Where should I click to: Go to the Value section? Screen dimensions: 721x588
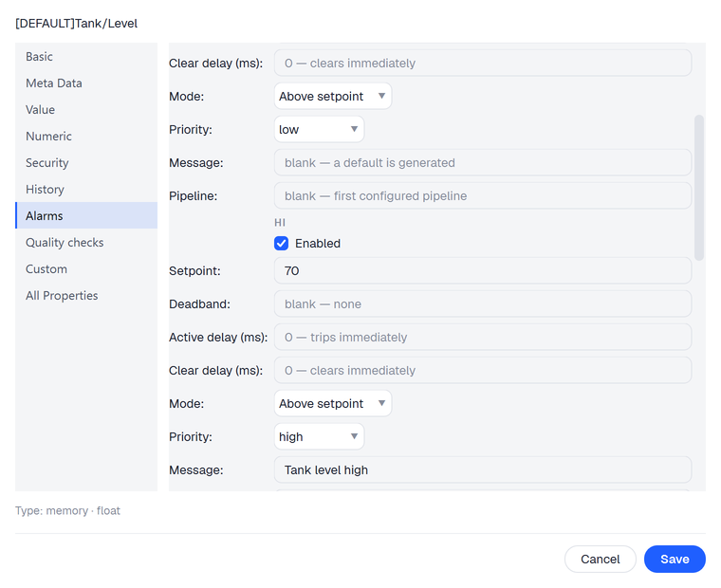tap(86, 110)
